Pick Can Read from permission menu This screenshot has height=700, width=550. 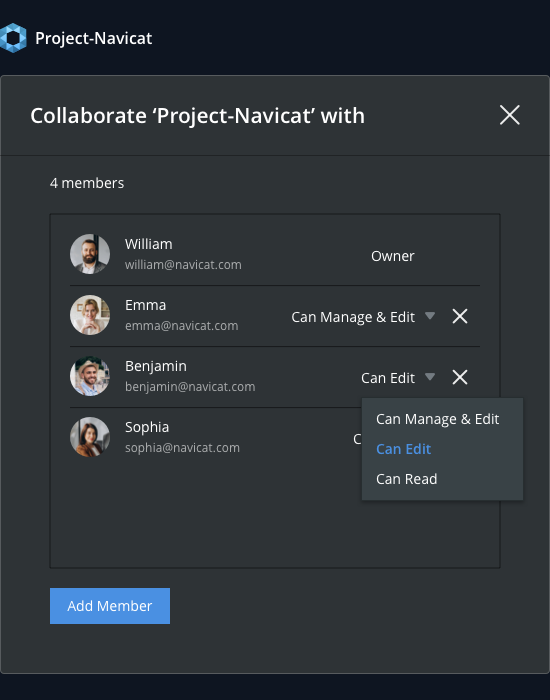pyautogui.click(x=407, y=479)
